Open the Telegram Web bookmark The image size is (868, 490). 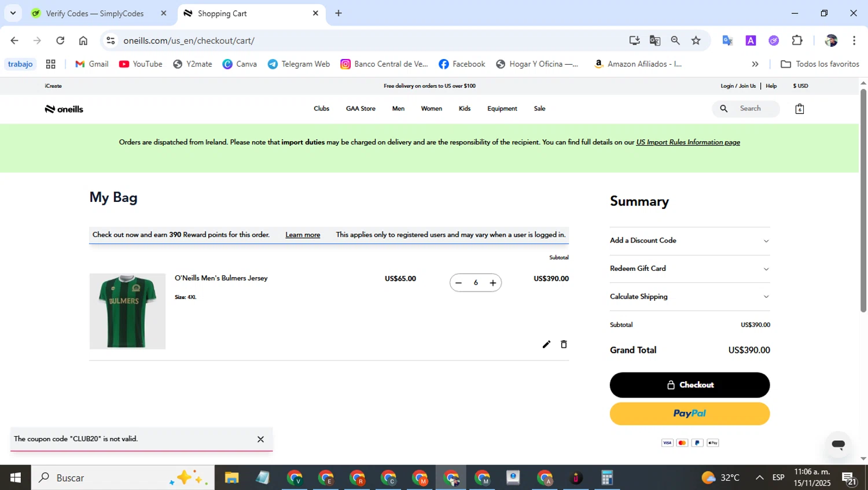[299, 64]
